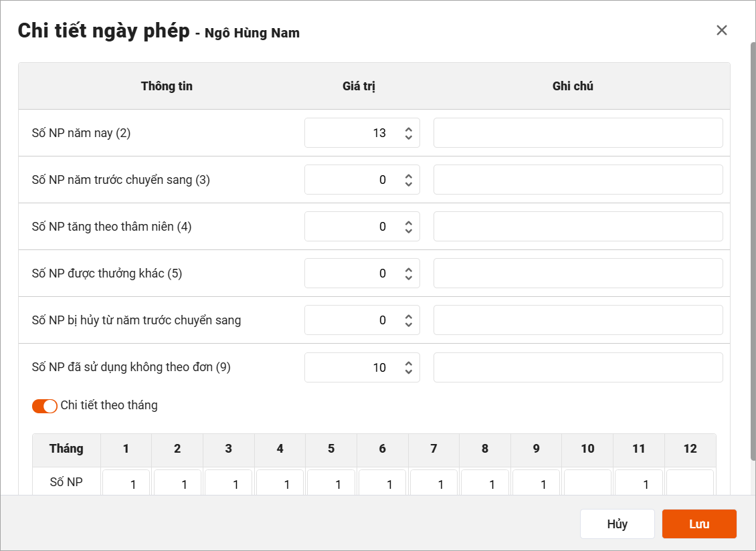
Task: Click the Lưu button to save
Action: click(699, 524)
